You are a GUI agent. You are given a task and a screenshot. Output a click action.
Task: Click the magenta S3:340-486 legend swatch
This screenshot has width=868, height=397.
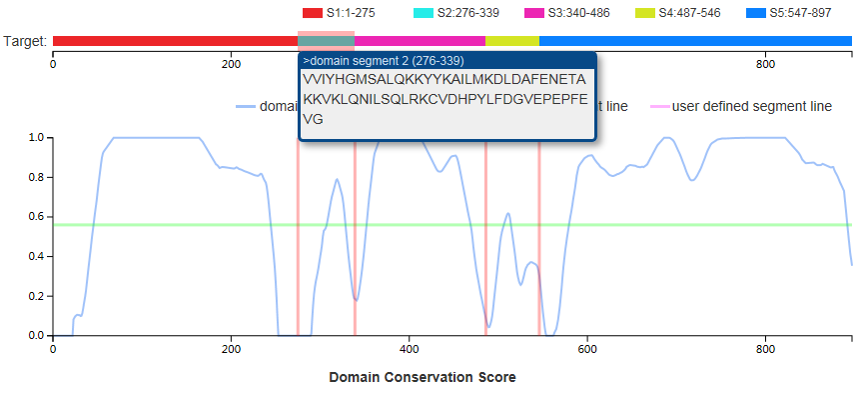[x=533, y=13]
